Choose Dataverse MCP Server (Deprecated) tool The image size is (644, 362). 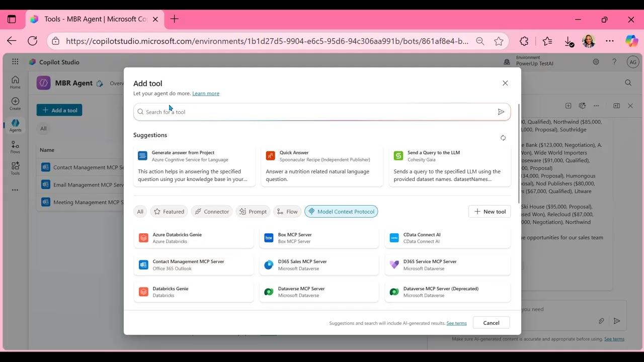(448, 292)
